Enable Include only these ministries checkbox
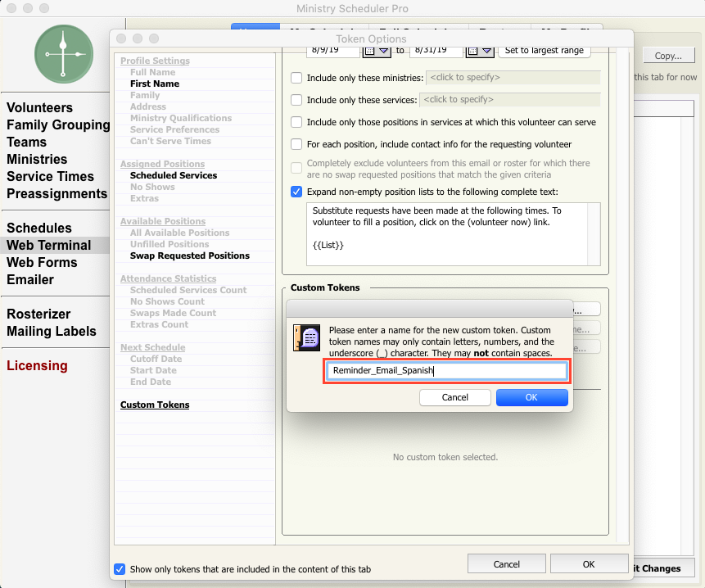The image size is (705, 588). (x=296, y=78)
